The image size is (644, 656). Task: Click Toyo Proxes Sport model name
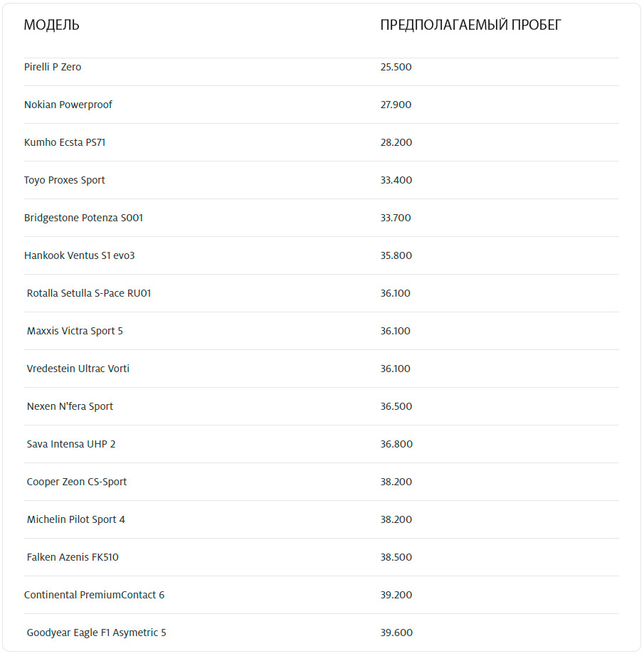[65, 180]
